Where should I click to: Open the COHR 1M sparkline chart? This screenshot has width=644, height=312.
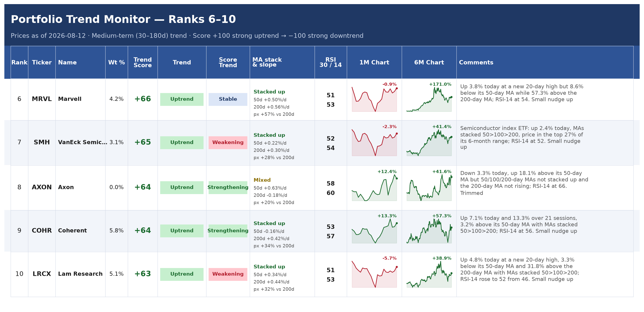click(x=374, y=231)
